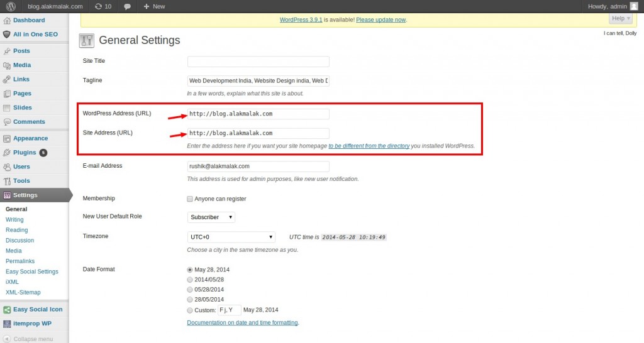
Task: Click the Easy Social Icon green icon
Action: [x=7, y=310]
